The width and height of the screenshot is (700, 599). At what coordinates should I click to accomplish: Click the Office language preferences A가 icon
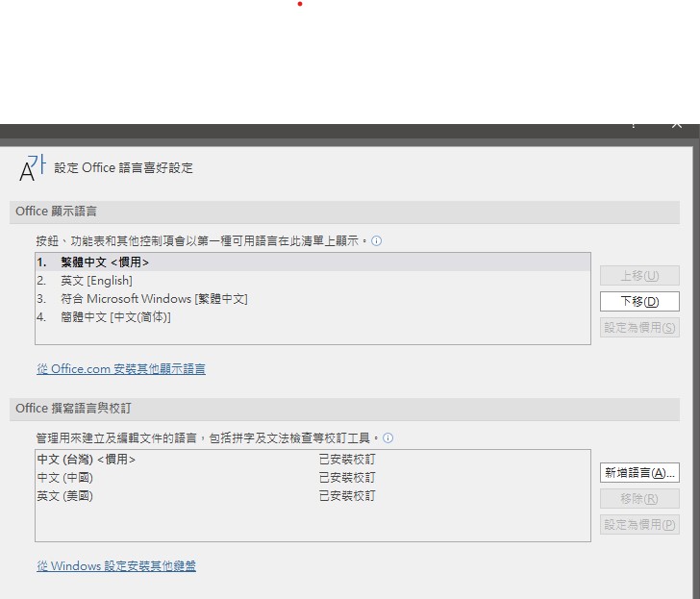pyautogui.click(x=32, y=168)
